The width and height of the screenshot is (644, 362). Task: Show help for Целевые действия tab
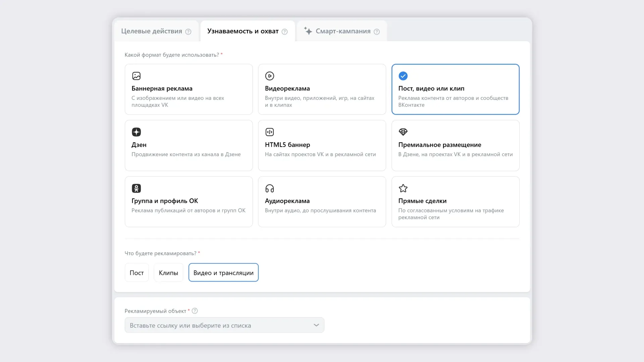point(188,32)
